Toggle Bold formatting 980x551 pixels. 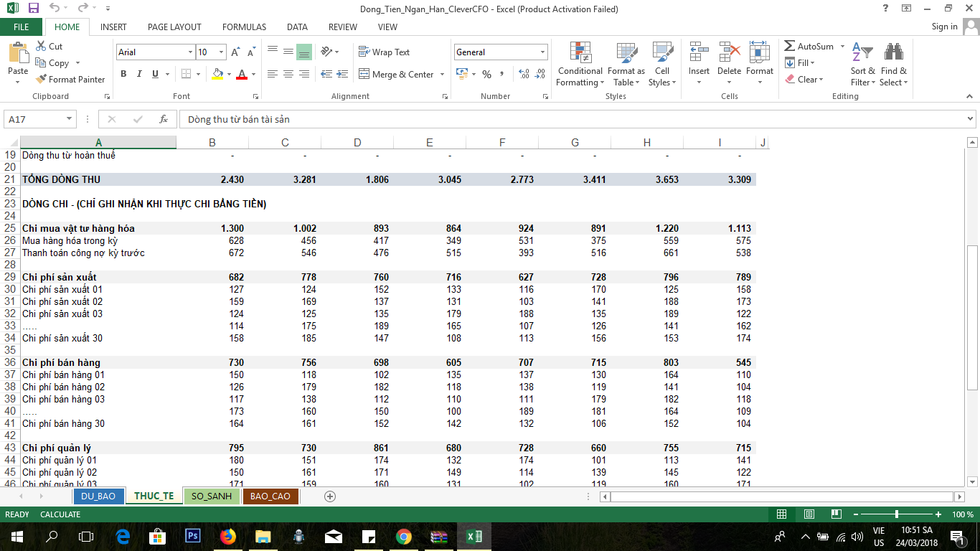(x=123, y=74)
